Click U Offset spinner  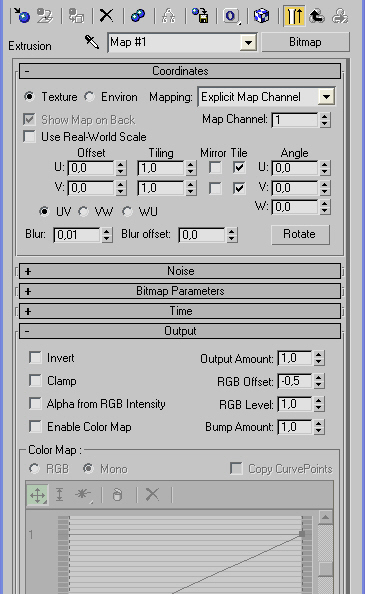120,167
